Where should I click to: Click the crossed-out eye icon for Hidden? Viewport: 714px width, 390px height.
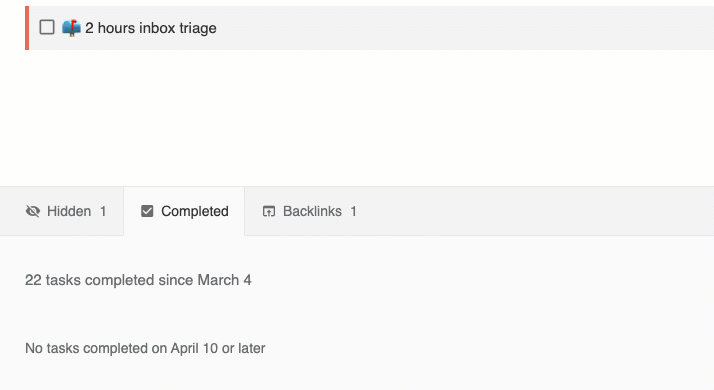[33, 211]
